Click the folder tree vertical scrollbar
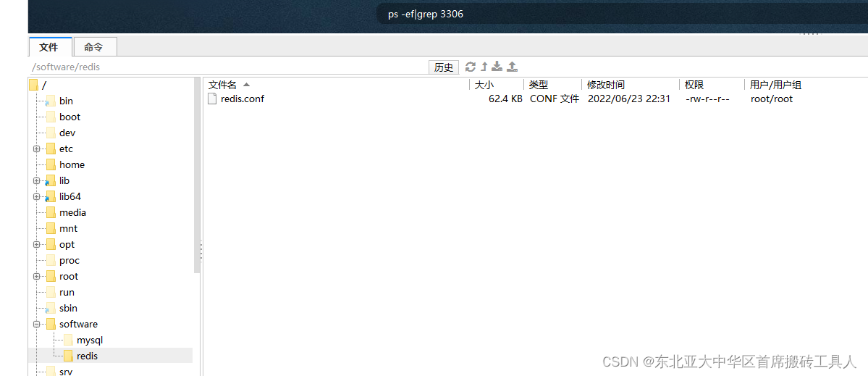Image resolution: width=868 pixels, height=376 pixels. point(197,175)
